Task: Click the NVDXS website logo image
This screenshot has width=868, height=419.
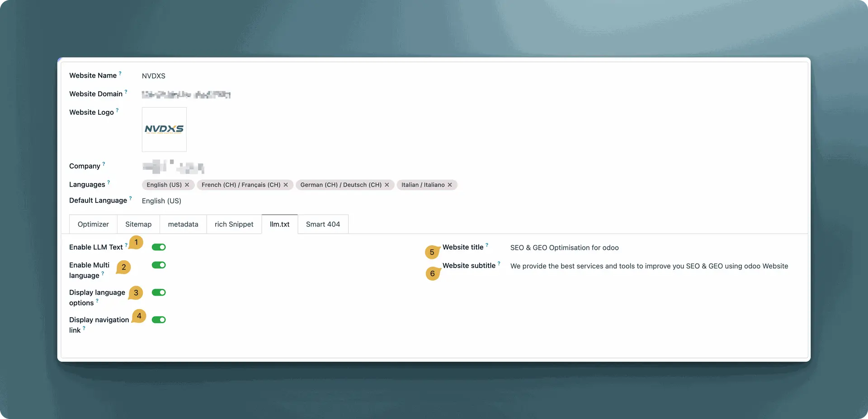Action: [x=164, y=129]
